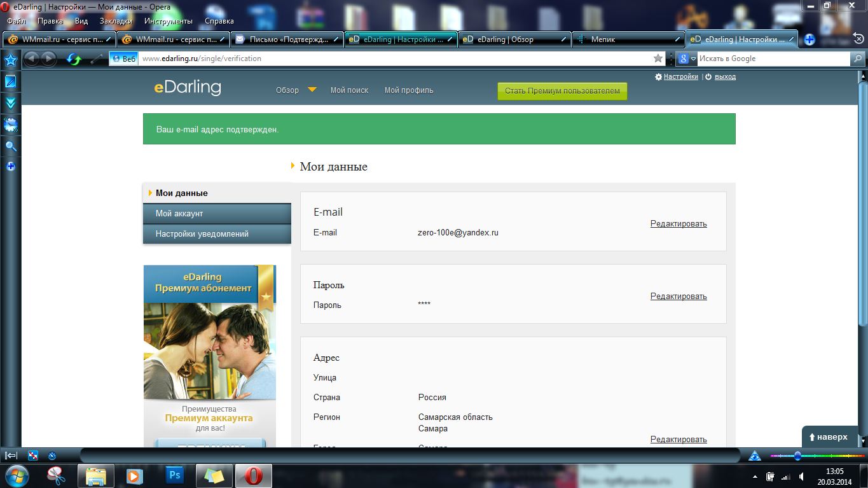Image resolution: width=868 pixels, height=488 pixels.
Task: Click the Opera Link icon in status bar
Action: click(x=33, y=456)
